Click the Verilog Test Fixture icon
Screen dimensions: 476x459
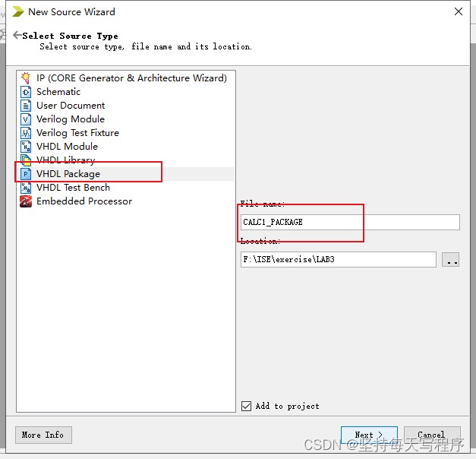(26, 133)
